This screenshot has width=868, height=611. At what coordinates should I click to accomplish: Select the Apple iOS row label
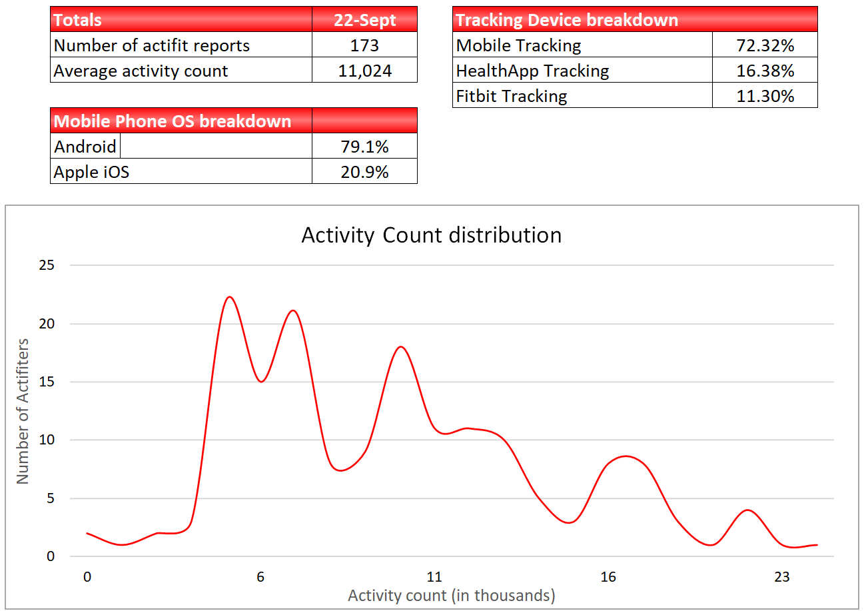click(x=181, y=171)
